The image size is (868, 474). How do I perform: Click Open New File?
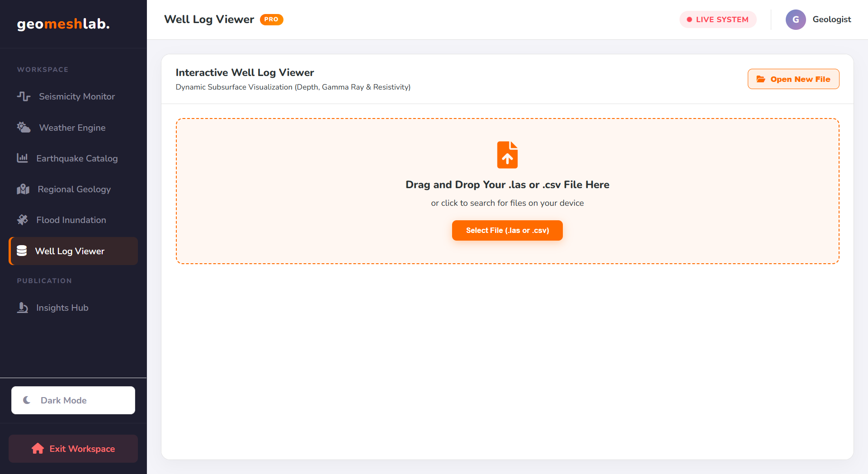(793, 79)
